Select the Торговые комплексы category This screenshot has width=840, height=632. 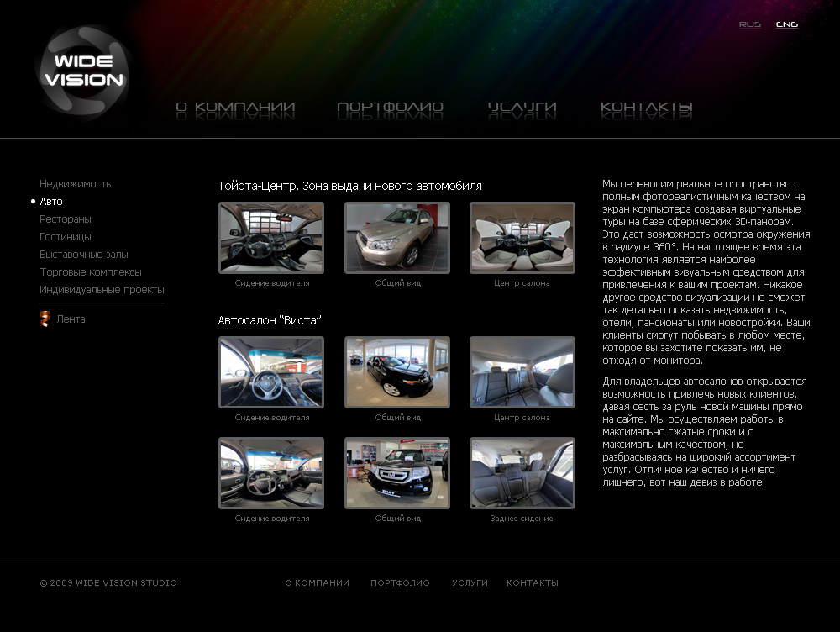(x=91, y=272)
